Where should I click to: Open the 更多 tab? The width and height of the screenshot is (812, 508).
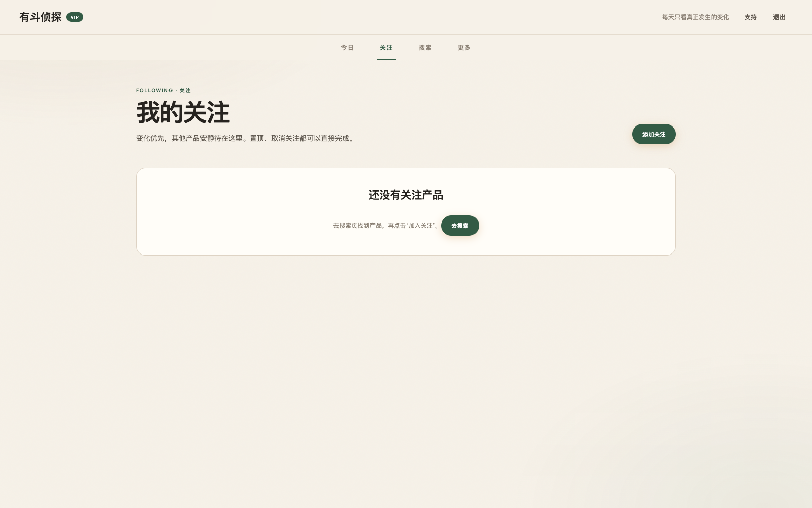pos(464,48)
